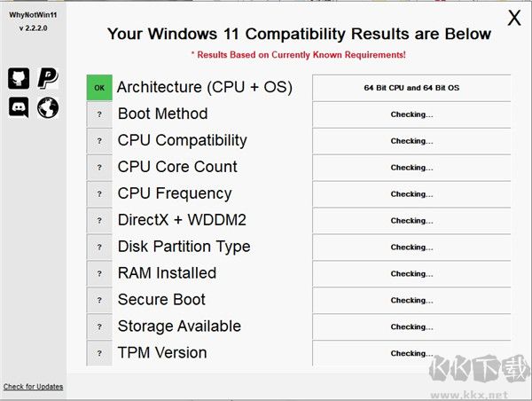Close the WhyNotWin11 window with X
Screen dimensions: 532x401
click(x=513, y=19)
